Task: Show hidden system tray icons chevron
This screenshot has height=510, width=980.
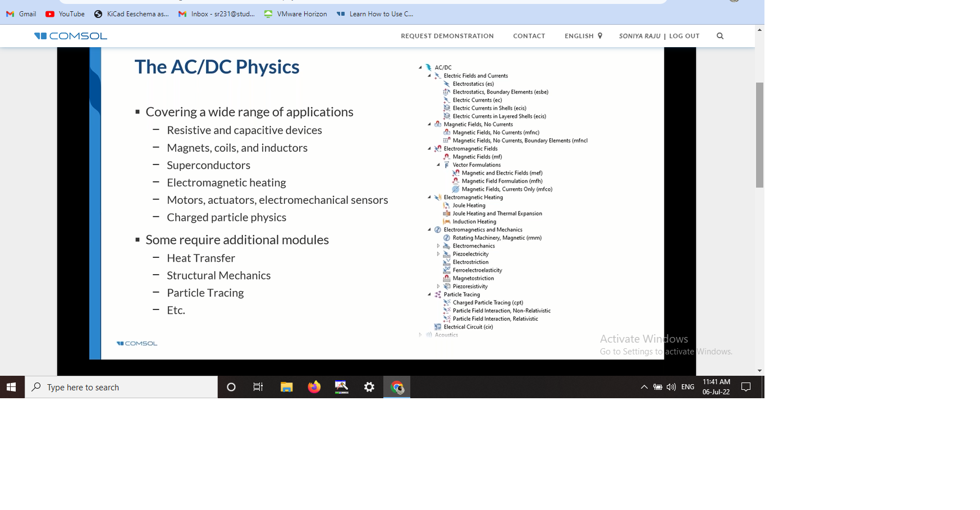Action: 644,387
